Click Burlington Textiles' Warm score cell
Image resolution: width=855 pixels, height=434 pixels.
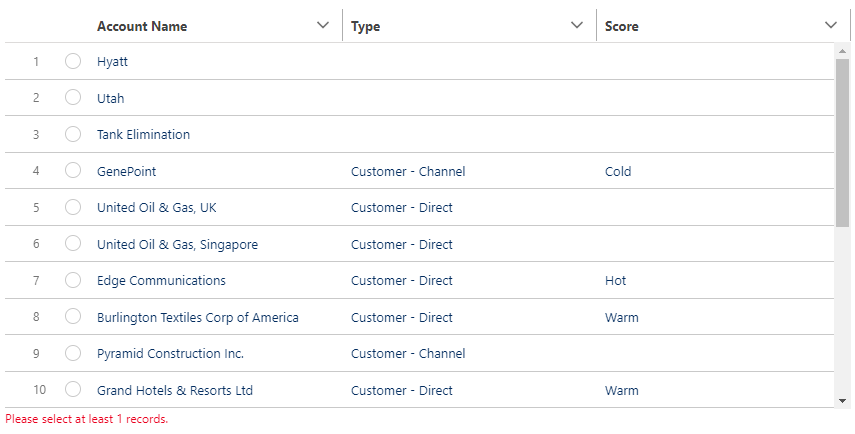click(x=622, y=317)
